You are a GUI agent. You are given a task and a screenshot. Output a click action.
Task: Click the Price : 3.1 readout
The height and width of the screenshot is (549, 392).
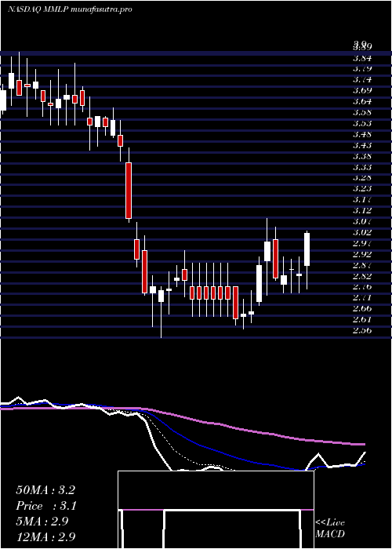coord(46,506)
